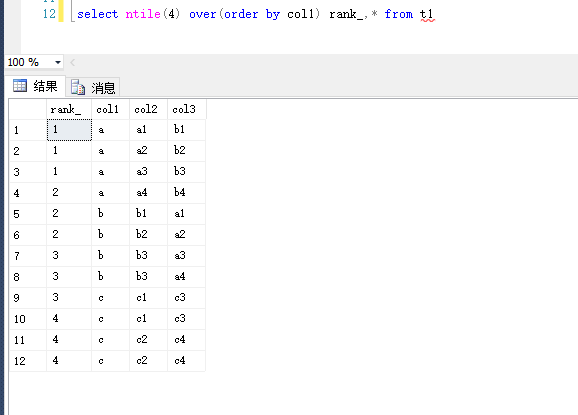Select row header 10
The height and width of the screenshot is (415, 578).
click(28, 319)
